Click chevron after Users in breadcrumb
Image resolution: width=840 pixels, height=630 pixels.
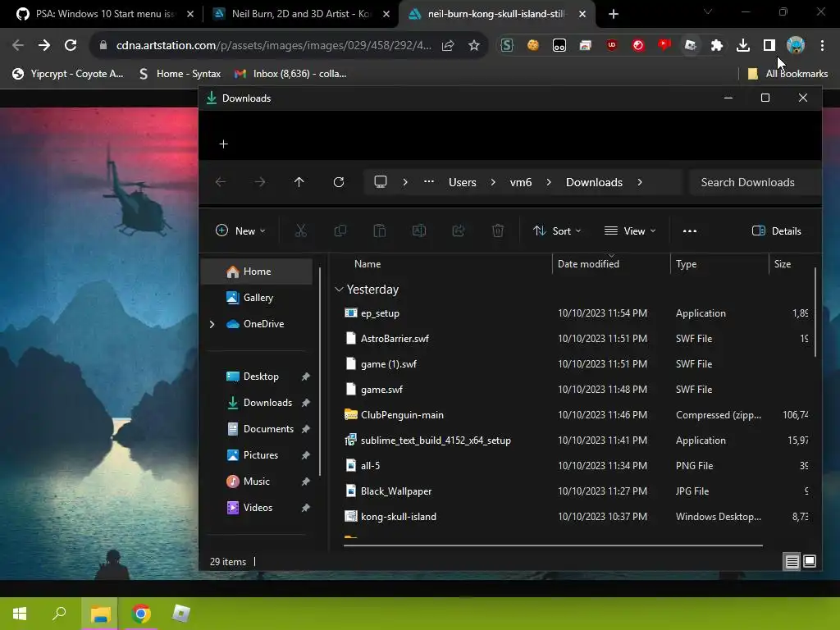[493, 182]
